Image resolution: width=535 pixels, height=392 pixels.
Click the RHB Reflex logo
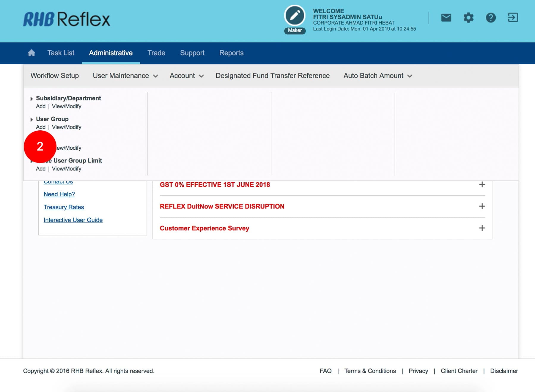[67, 19]
